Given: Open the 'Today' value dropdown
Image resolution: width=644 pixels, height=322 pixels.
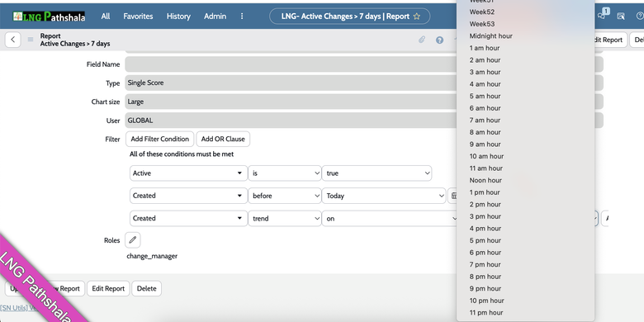Looking at the screenshot, I should tap(384, 196).
